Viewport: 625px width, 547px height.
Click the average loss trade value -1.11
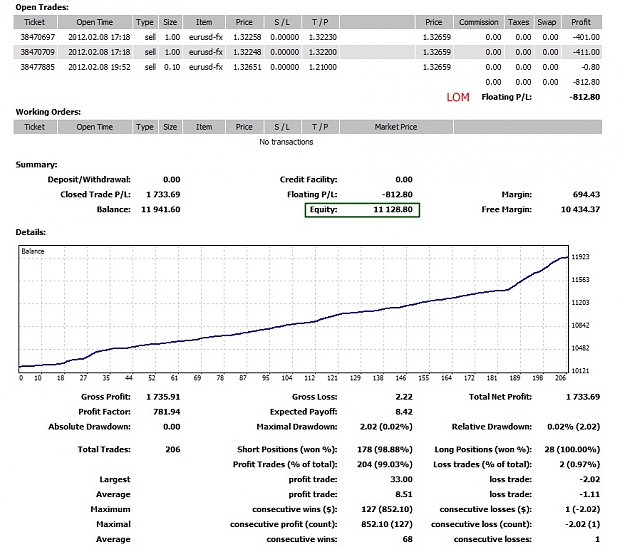pos(590,494)
